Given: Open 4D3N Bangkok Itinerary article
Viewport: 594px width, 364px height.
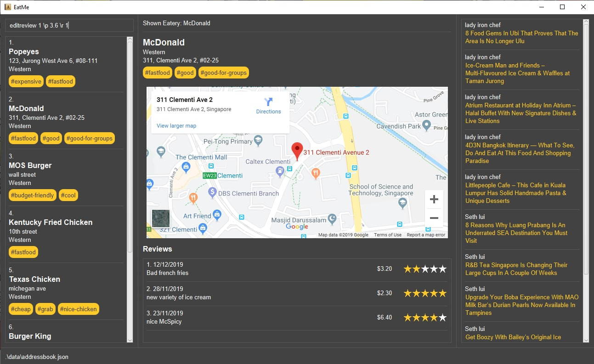Looking at the screenshot, I should 520,153.
